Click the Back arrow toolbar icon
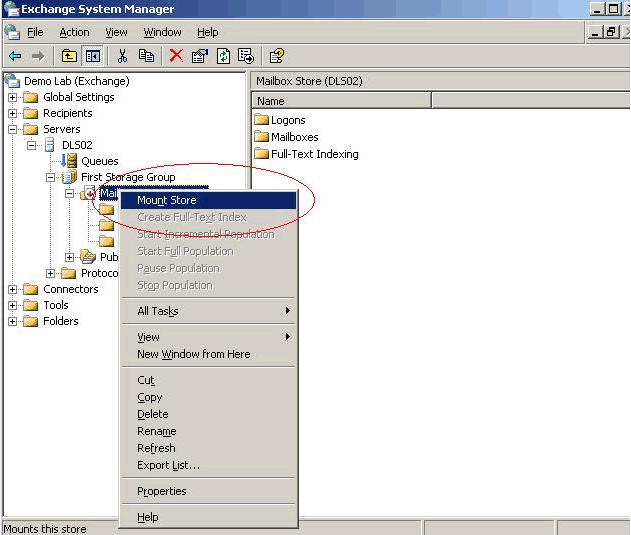The image size is (631, 535). point(15,56)
